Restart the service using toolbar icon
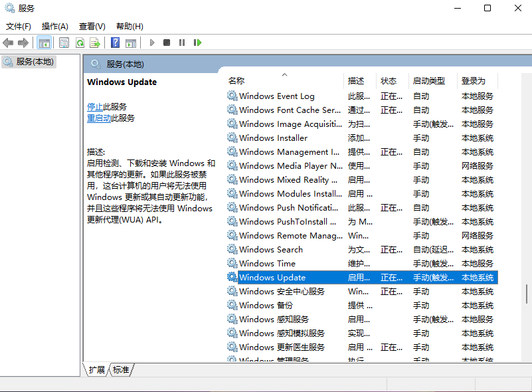This screenshot has height=392, width=532. [x=197, y=43]
